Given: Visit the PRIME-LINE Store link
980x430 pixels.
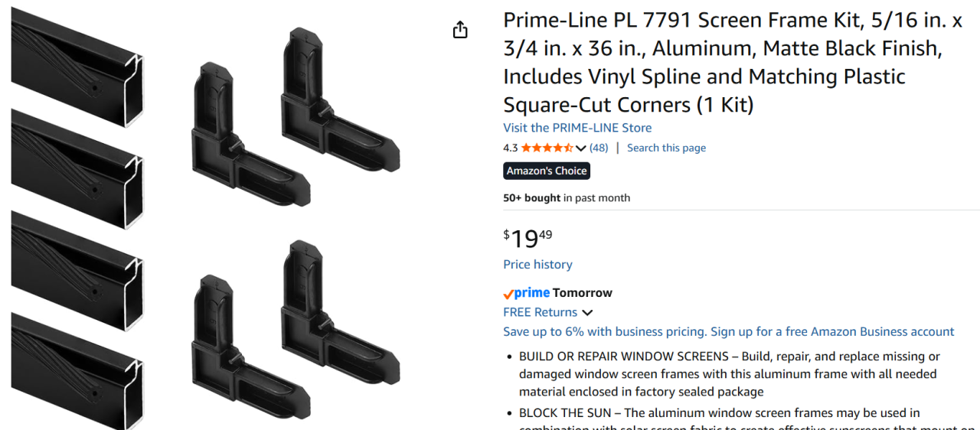Looking at the screenshot, I should [577, 128].
